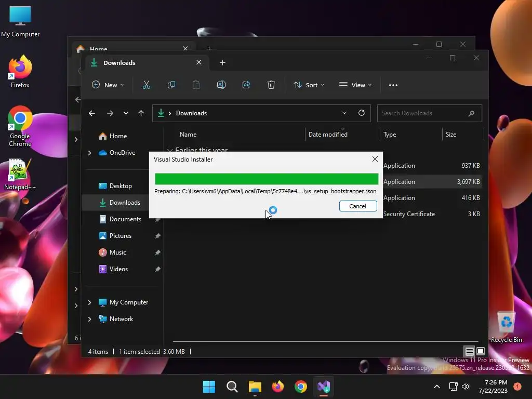Expand address bar history dropdown
The image size is (532, 399).
click(x=344, y=113)
